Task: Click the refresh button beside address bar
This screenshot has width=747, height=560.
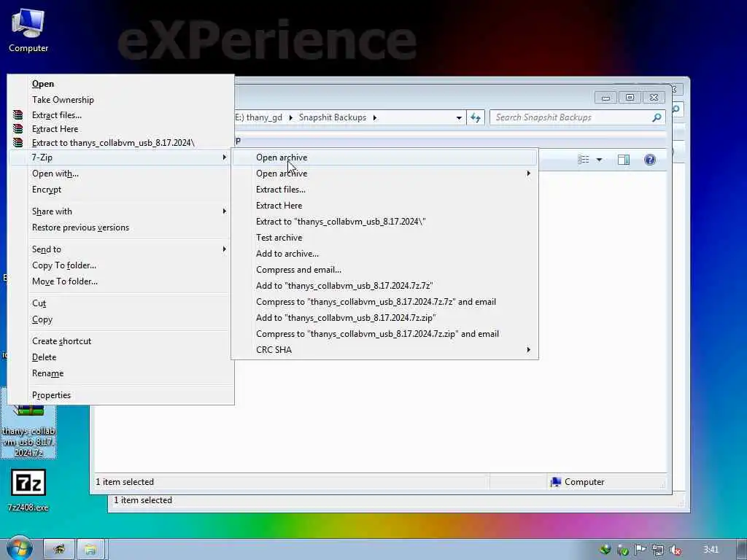Action: point(476,117)
